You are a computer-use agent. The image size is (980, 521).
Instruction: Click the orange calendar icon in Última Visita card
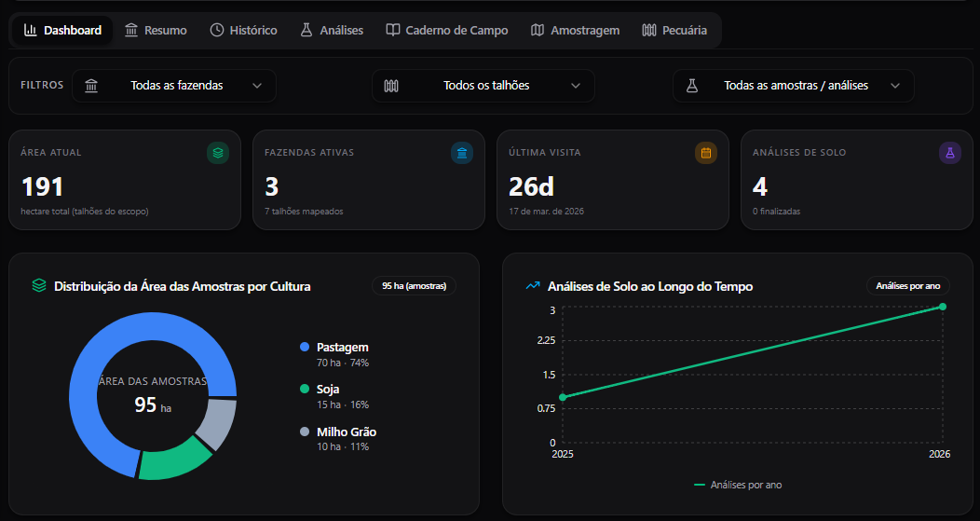[x=705, y=152]
